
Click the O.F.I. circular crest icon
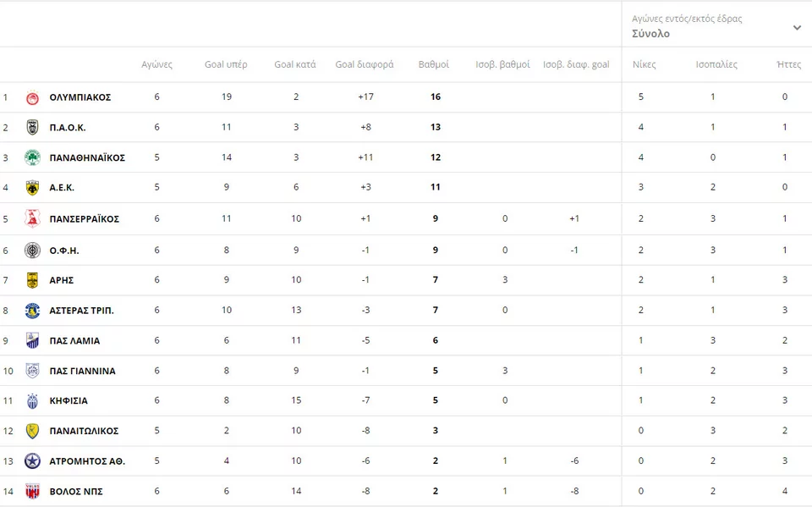coord(32,251)
